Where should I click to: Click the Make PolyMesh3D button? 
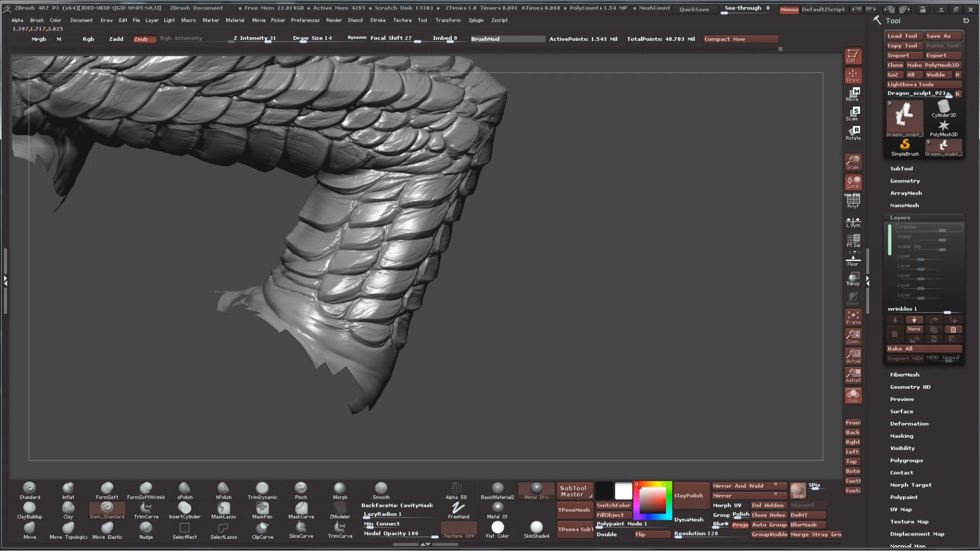[x=933, y=65]
